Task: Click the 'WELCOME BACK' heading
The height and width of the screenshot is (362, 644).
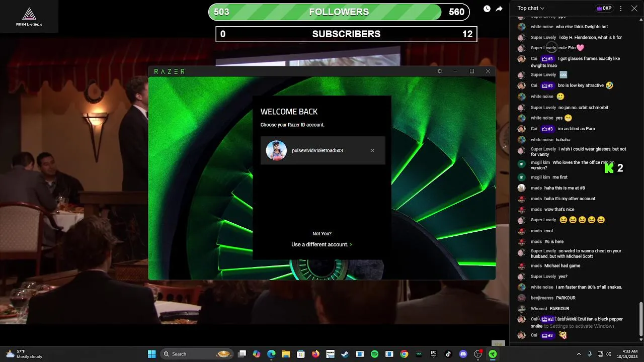Action: tap(289, 112)
